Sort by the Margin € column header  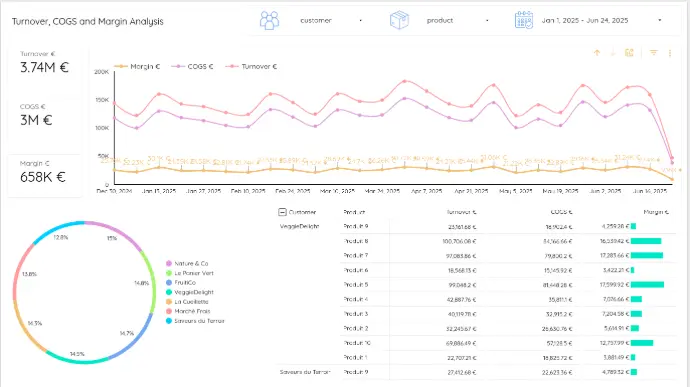(x=656, y=212)
